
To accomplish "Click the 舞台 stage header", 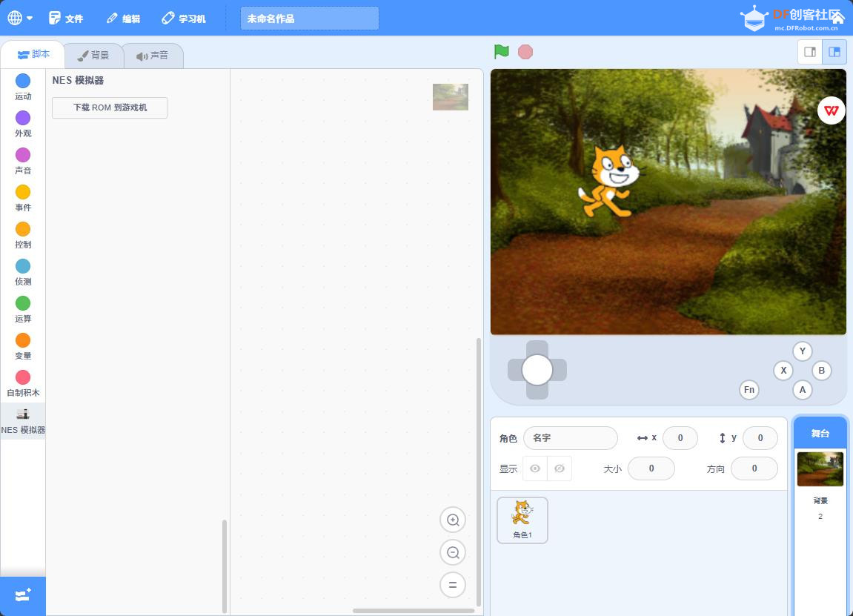I will (820, 433).
